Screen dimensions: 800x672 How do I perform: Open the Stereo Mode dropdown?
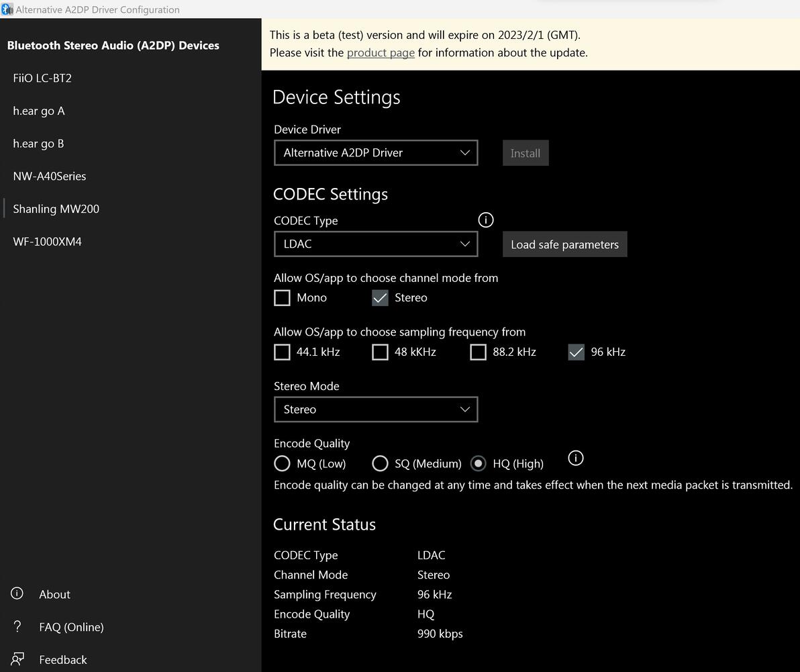[376, 410]
